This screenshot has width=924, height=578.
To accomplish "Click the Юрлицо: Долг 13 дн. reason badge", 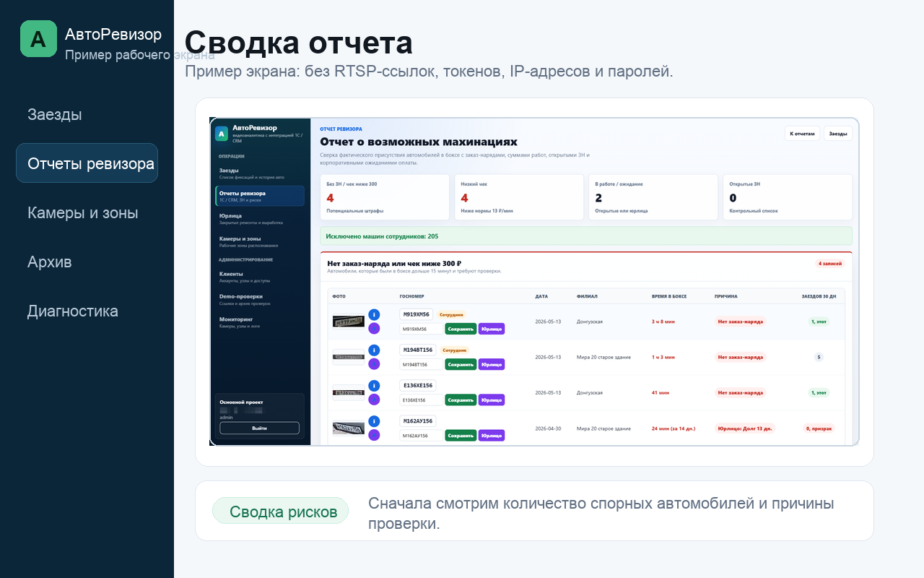I will click(x=744, y=428).
